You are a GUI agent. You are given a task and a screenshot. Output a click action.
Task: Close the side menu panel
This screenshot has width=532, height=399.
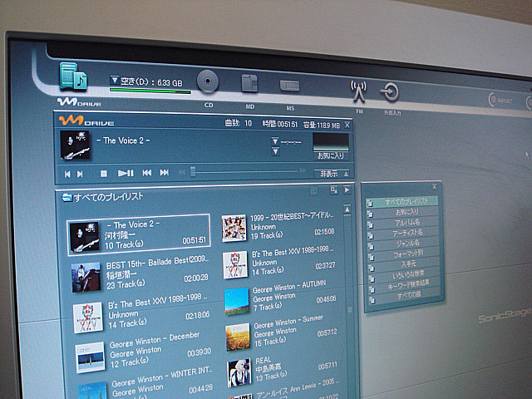coord(434,186)
